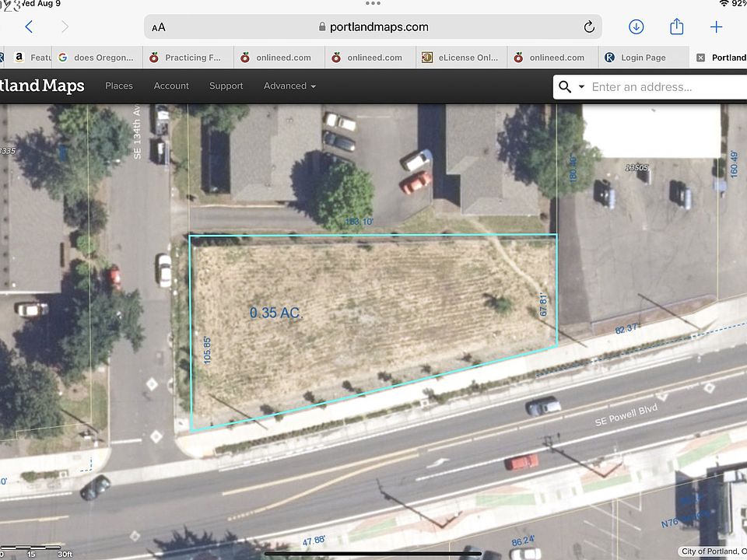Click the 160.49' dimension label

[734, 164]
